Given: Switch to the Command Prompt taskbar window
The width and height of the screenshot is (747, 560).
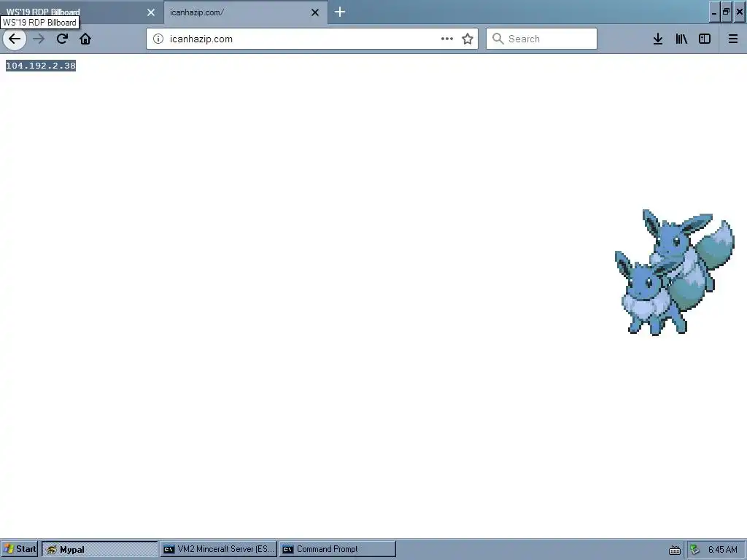Looking at the screenshot, I should [337, 549].
